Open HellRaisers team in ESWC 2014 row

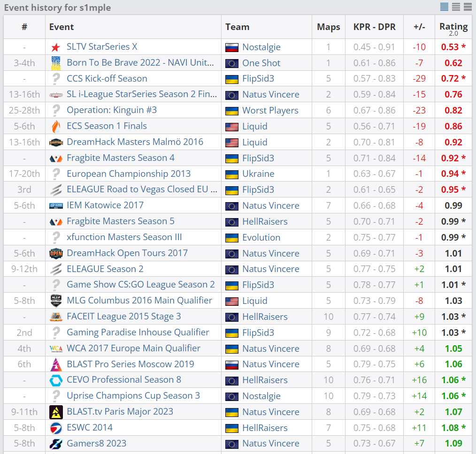pyautogui.click(x=265, y=428)
